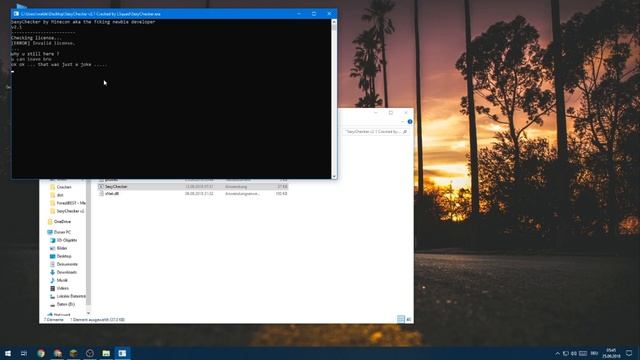Open the Videos folder

point(59,288)
